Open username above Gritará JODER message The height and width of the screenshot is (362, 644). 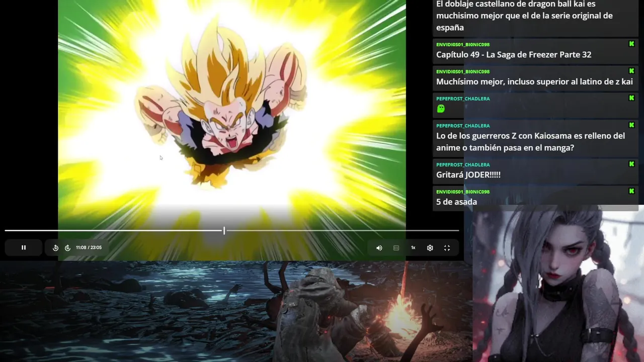coord(462,164)
